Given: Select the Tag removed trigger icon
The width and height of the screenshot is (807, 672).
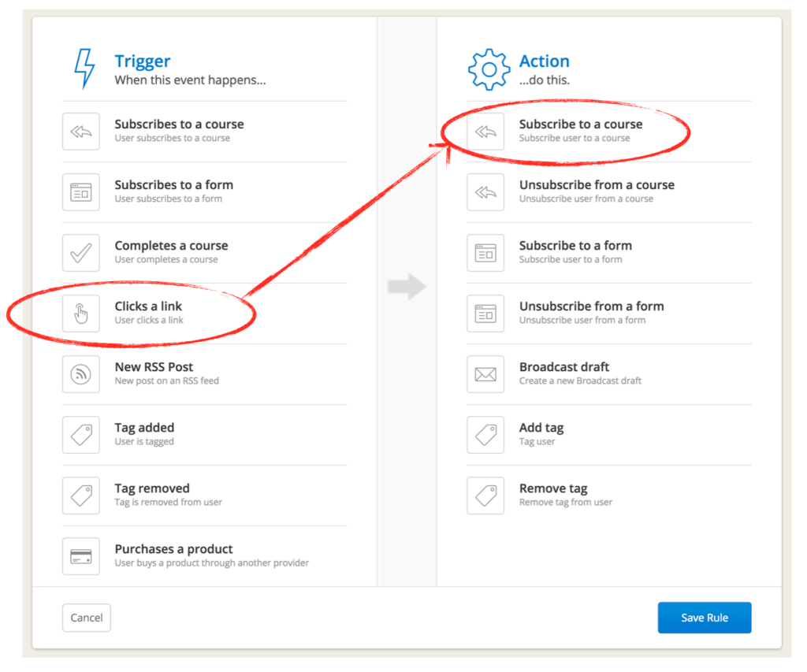Looking at the screenshot, I should tap(81, 496).
